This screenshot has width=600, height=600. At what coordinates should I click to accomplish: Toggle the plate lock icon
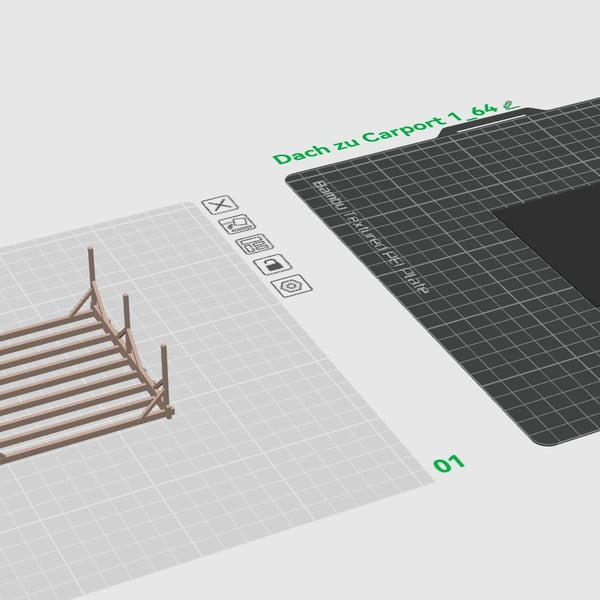[273, 264]
